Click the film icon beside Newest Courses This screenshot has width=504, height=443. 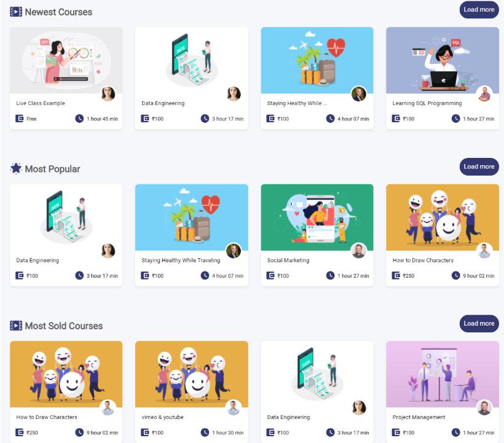click(x=16, y=12)
